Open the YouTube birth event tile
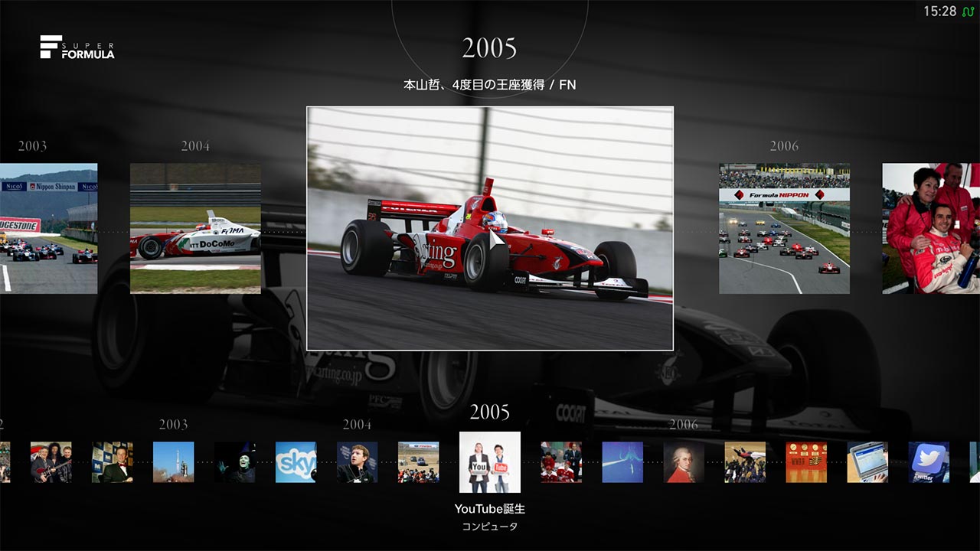 point(490,462)
